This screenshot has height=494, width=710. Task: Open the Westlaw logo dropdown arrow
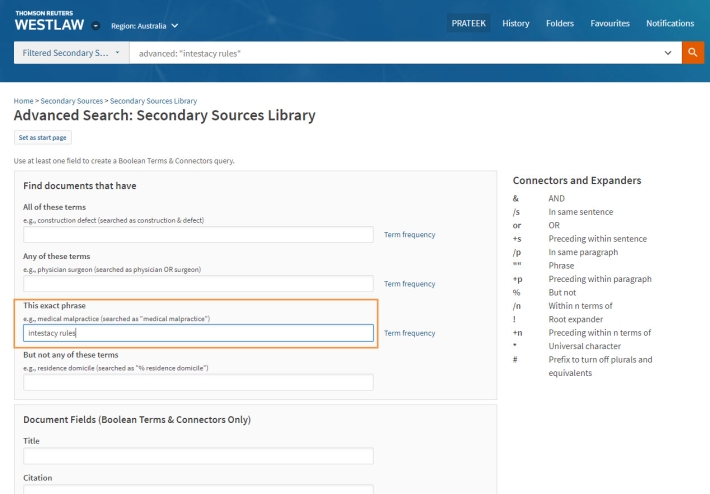coord(96,26)
